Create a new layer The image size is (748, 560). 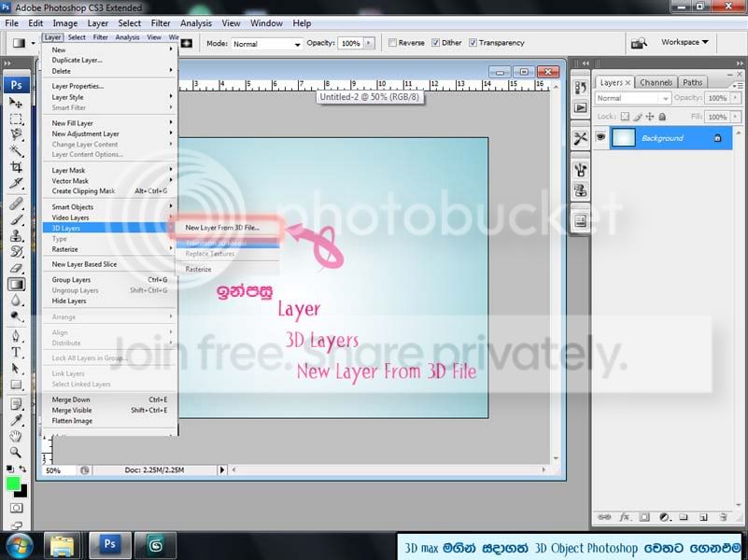pyautogui.click(x=703, y=517)
